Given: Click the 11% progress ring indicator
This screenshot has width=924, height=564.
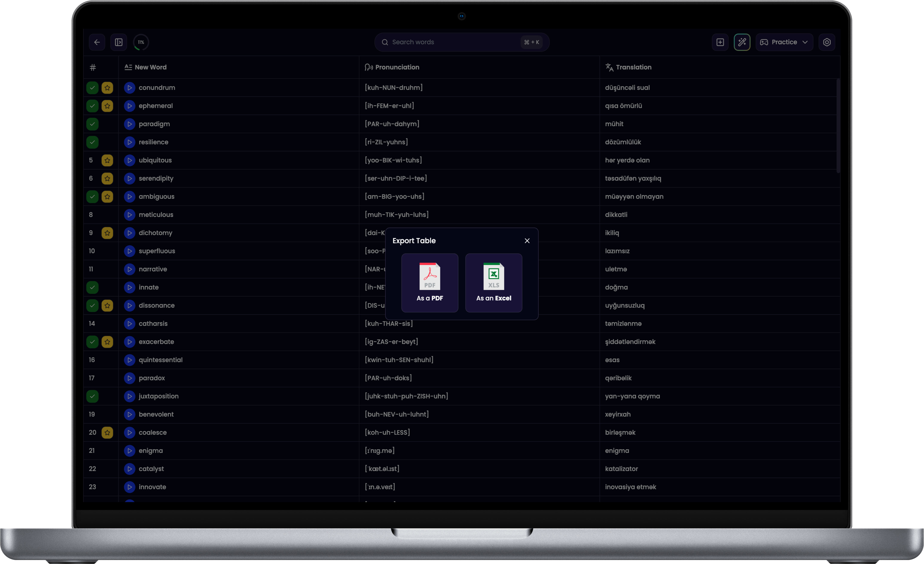Looking at the screenshot, I should coord(141,42).
